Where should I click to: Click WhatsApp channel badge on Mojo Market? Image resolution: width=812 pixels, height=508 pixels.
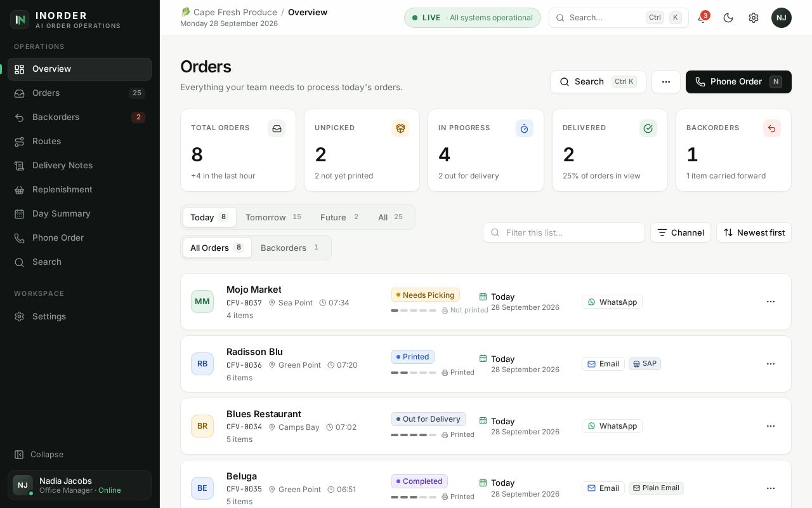coord(612,302)
